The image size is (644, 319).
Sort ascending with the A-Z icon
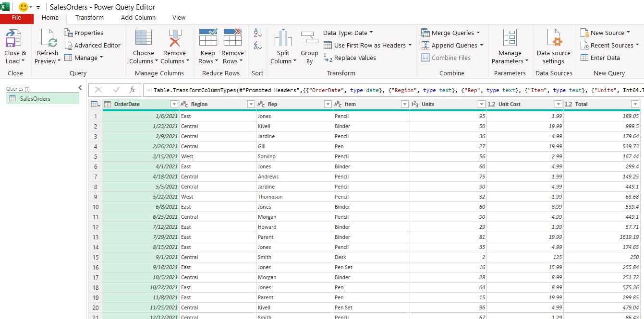coord(258,33)
